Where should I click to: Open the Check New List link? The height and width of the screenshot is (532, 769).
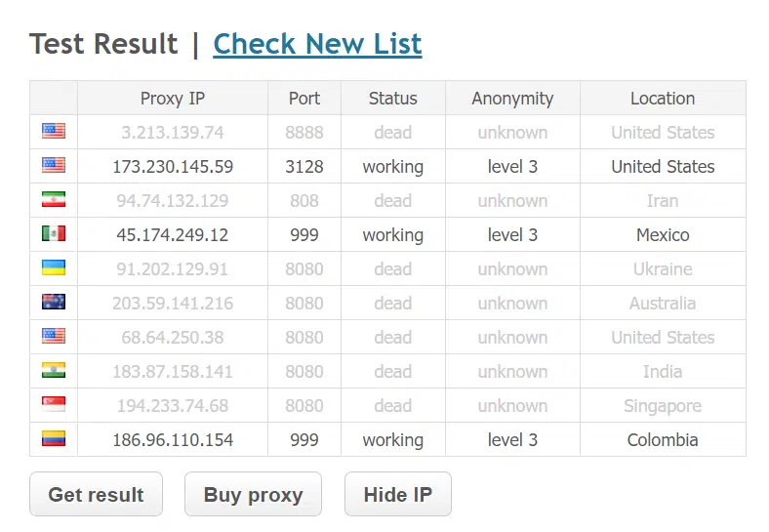click(317, 44)
